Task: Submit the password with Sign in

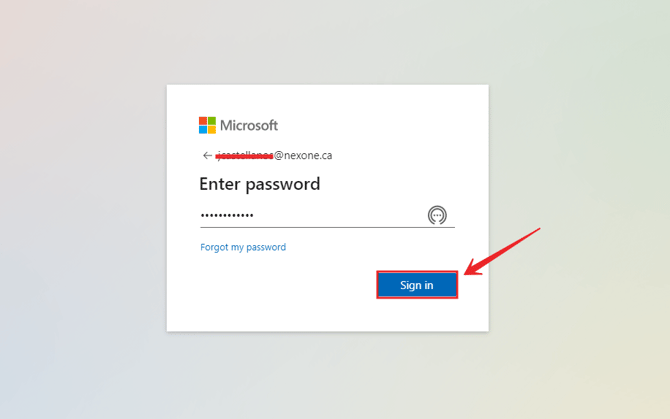Action: tap(417, 285)
